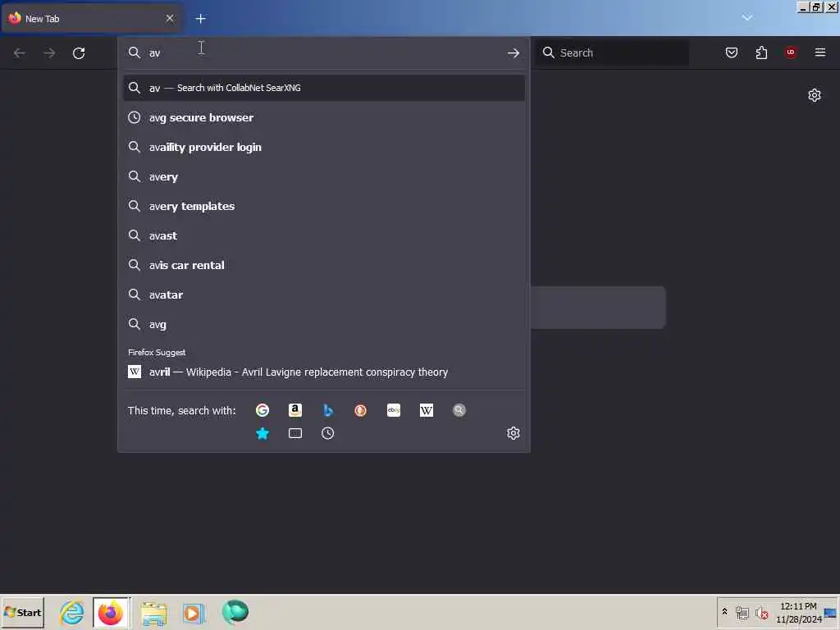Search bookmarks via the blue star icon

point(262,433)
